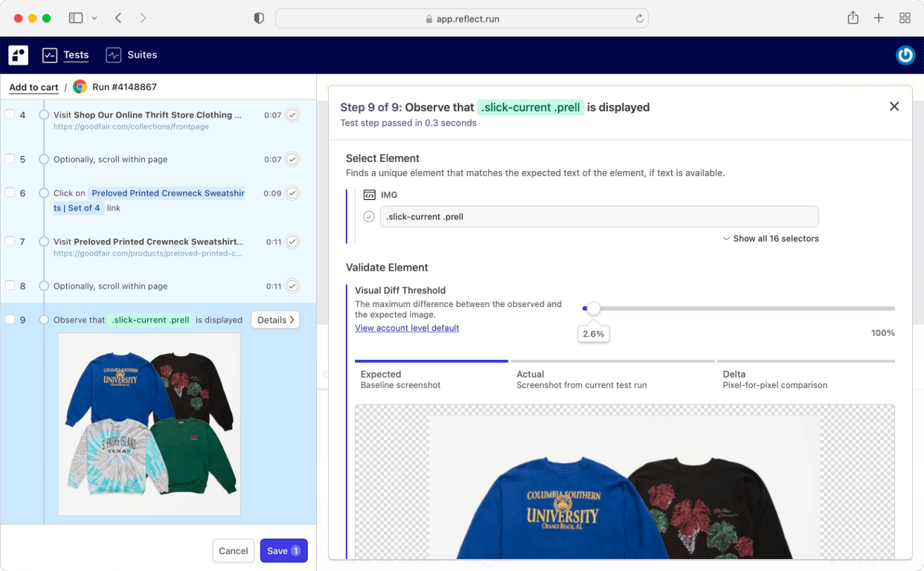Open the Add to cart breadcrumb link

tap(33, 87)
